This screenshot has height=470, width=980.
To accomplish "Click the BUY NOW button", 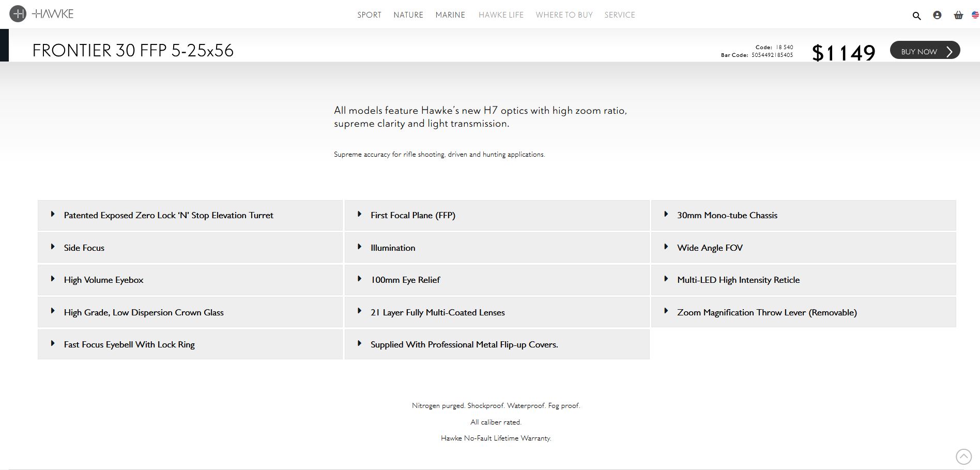I will click(x=925, y=50).
